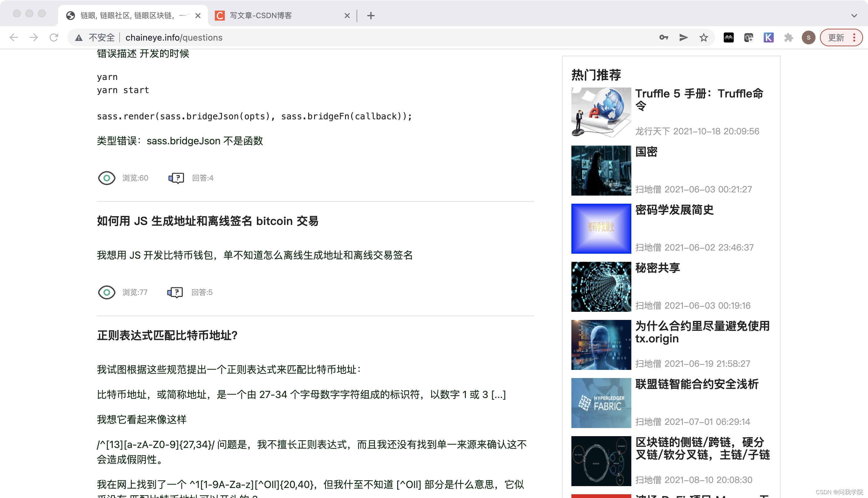Click the answer bubble icon beside 回答:5

(175, 292)
